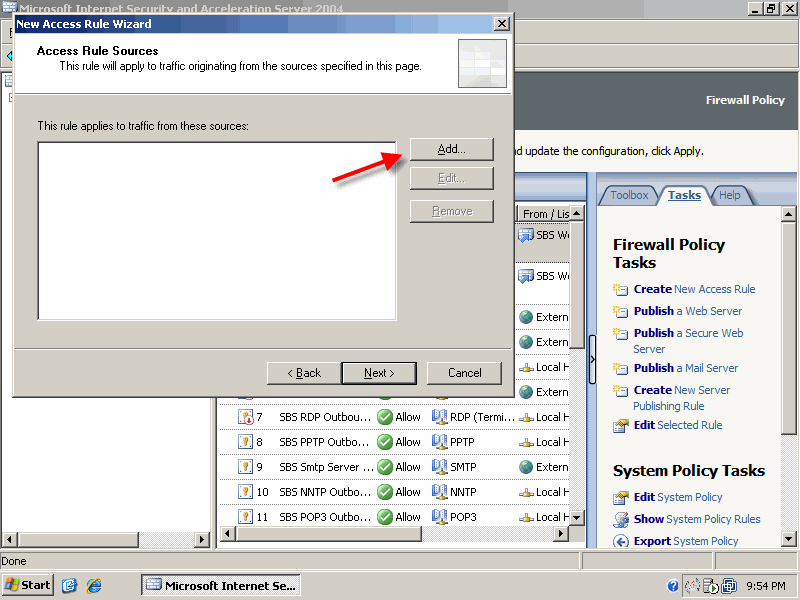Select the SBS PPTP Outbo... rule name

324,442
